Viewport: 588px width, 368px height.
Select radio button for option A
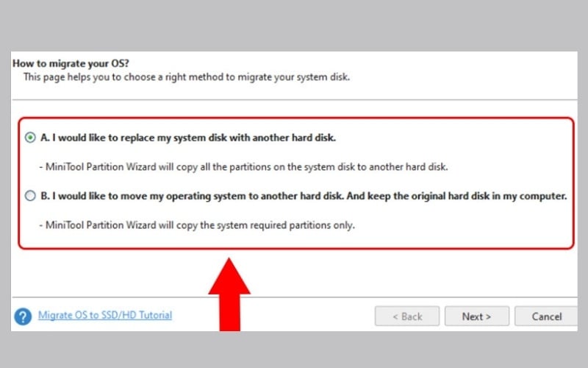30,138
